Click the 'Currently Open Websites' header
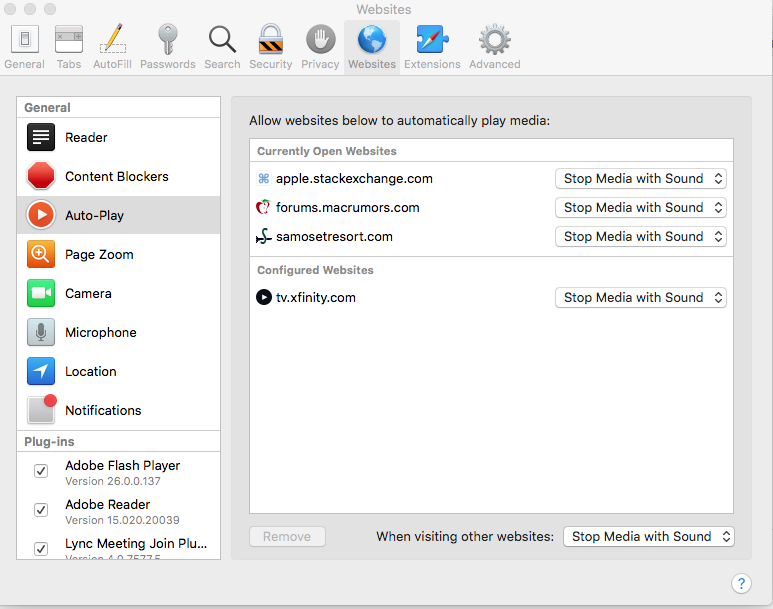This screenshot has height=609, width=773. (x=327, y=151)
